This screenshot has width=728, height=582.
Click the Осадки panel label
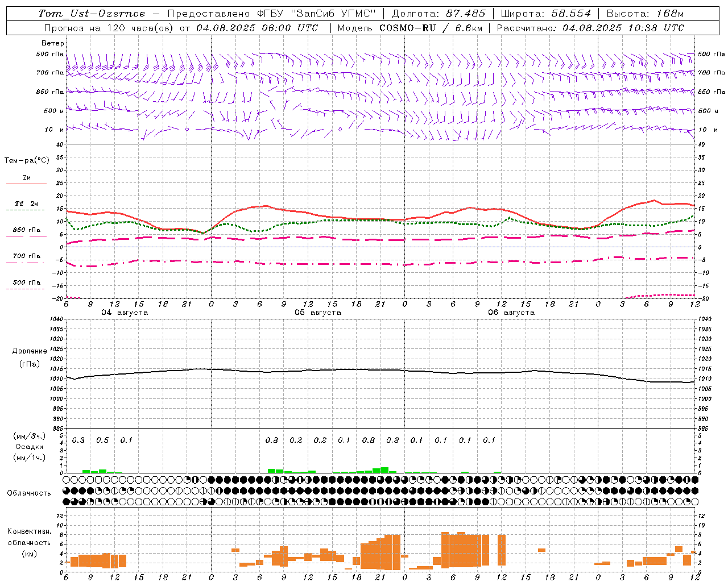click(30, 447)
